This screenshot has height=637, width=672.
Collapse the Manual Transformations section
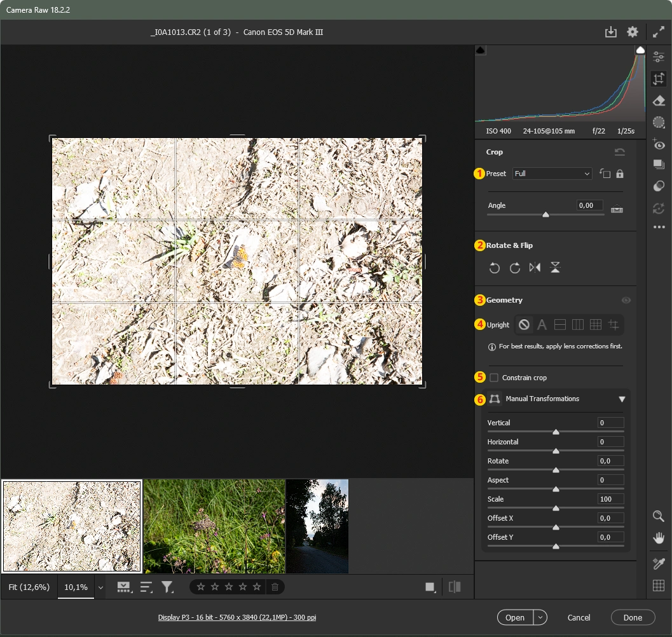tap(622, 399)
